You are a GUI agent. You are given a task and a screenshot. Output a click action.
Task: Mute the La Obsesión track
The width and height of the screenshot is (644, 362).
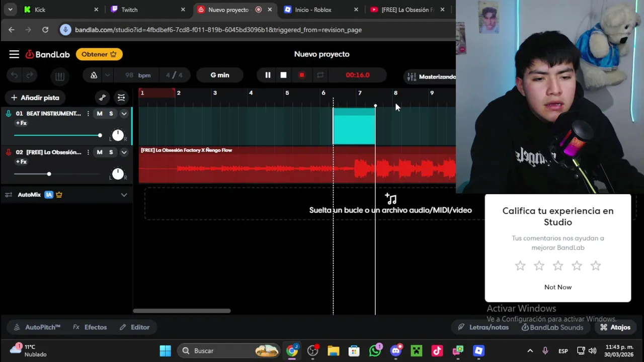click(100, 152)
